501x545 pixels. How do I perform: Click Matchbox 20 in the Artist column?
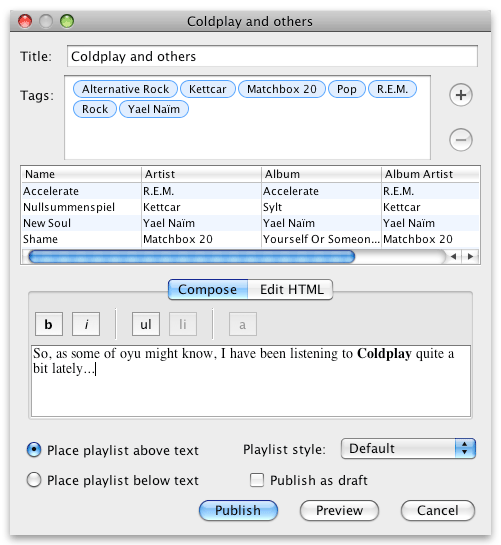[201, 239]
